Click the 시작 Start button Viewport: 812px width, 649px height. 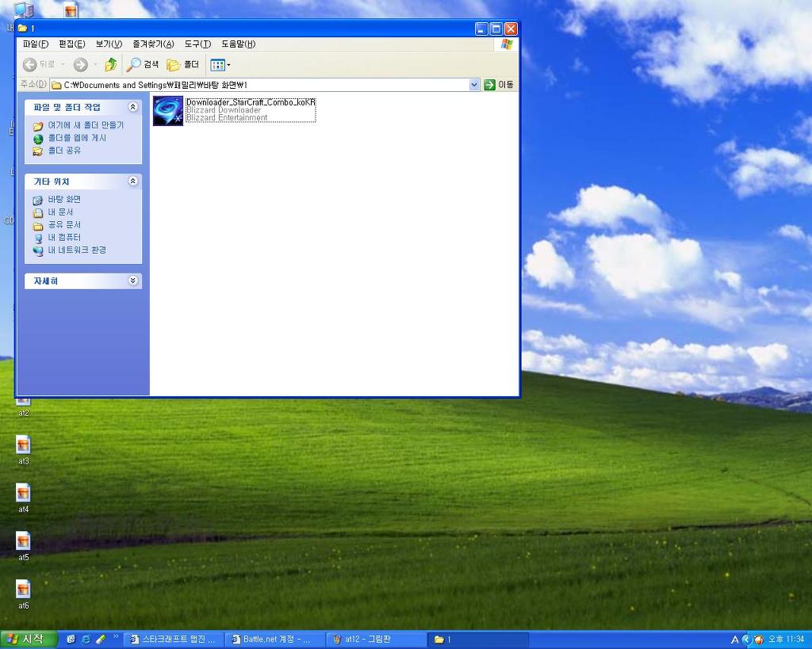(28, 639)
